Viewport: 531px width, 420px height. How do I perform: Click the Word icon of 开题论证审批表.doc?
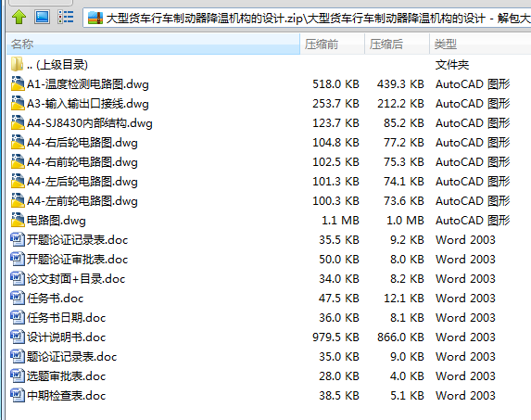[18, 259]
